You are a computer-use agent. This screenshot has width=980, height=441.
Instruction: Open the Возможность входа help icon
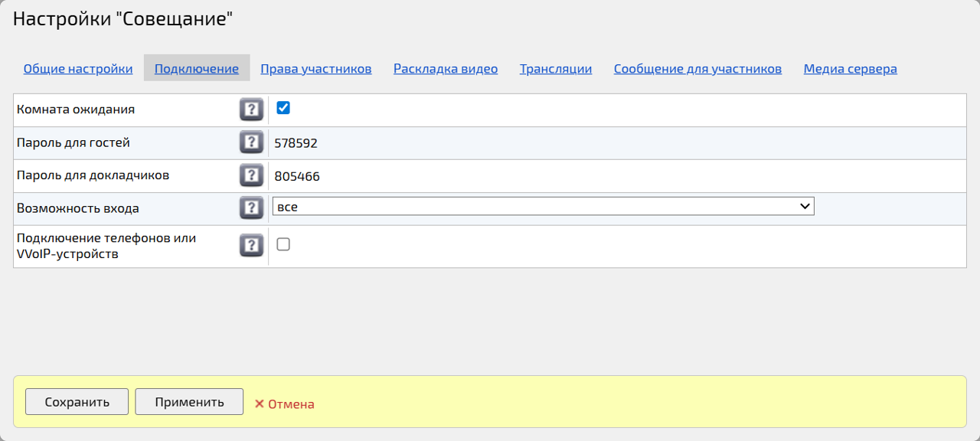(x=251, y=207)
